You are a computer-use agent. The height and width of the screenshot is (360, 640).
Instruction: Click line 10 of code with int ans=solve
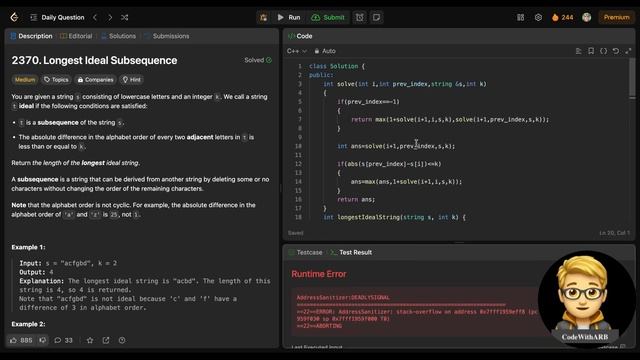pos(396,146)
